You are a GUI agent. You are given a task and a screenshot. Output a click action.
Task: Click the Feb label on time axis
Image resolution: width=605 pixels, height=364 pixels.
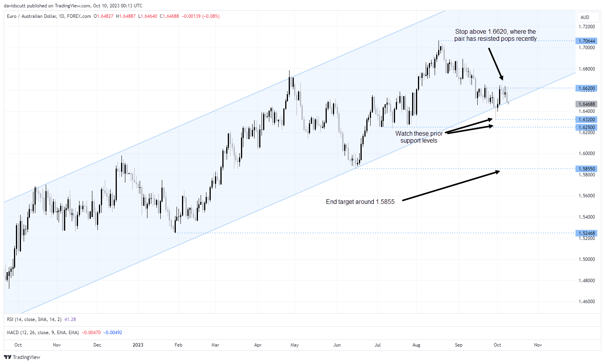[179, 345]
